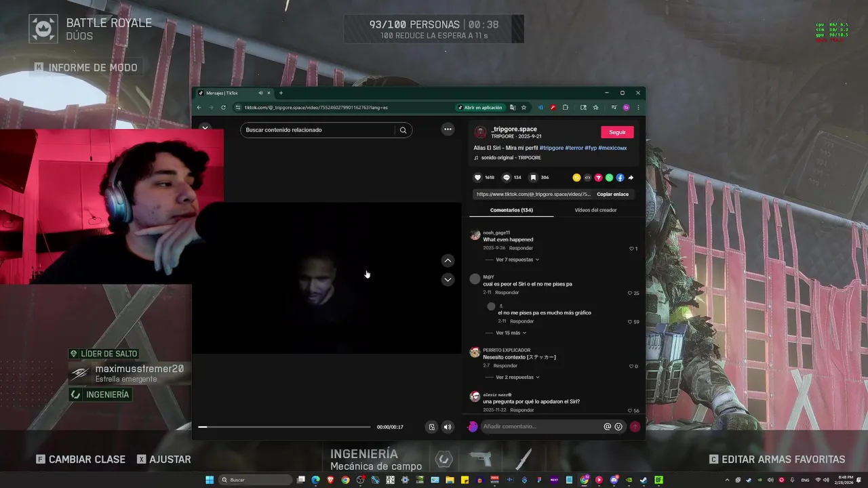Select the Mensajes | TikTok browser tab
Image resolution: width=868 pixels, height=488 pixels.
(231, 93)
